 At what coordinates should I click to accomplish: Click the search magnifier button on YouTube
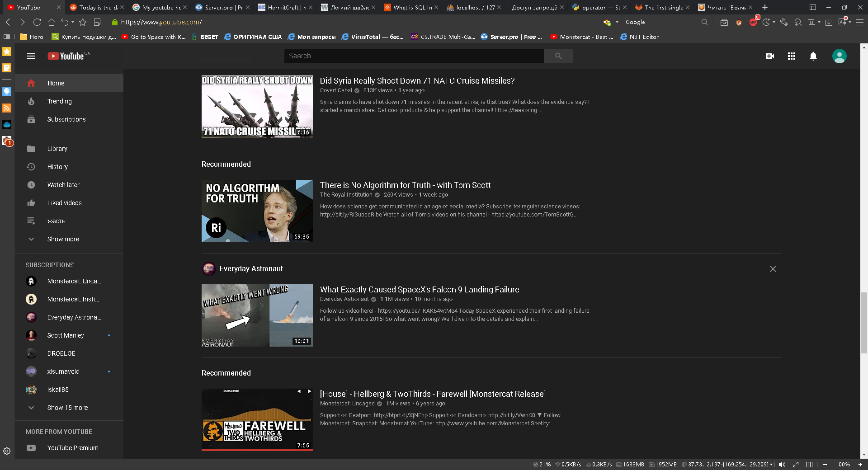[x=558, y=56]
